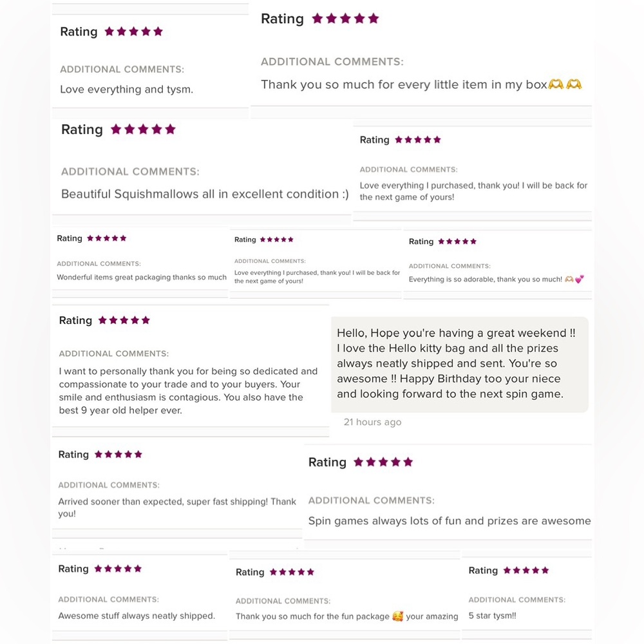This screenshot has width=644, height=644.
Task: Select the review mentioning the 9 year old helper
Action: (188, 390)
